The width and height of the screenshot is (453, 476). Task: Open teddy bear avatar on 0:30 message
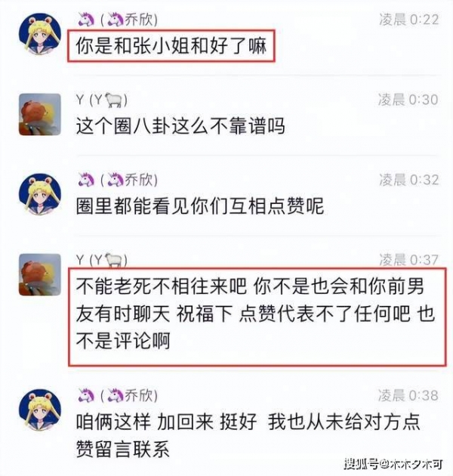[40, 114]
